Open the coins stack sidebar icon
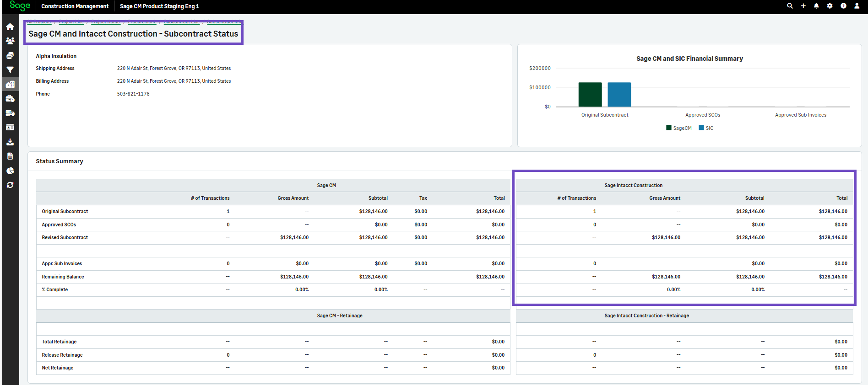Viewport: 868px width, 385px height. point(10,55)
